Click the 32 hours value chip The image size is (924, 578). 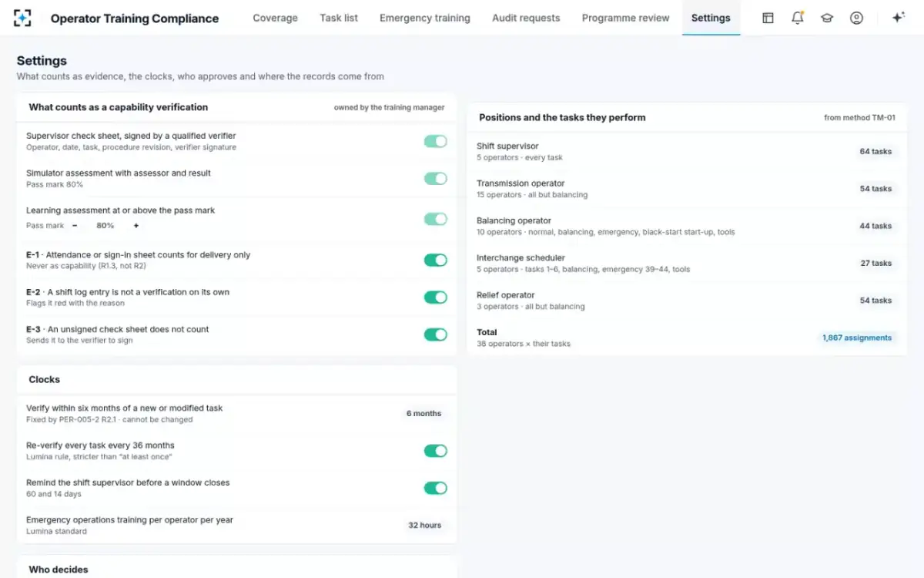(x=425, y=525)
